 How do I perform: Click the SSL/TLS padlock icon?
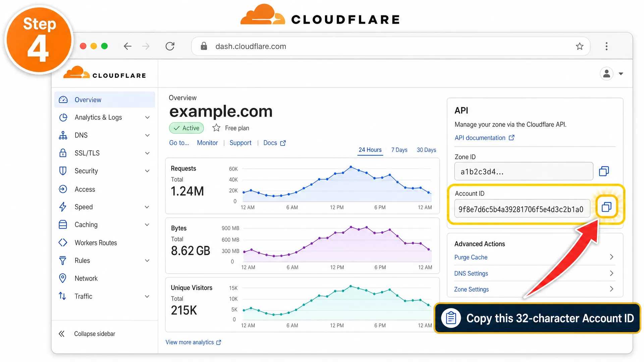(63, 153)
